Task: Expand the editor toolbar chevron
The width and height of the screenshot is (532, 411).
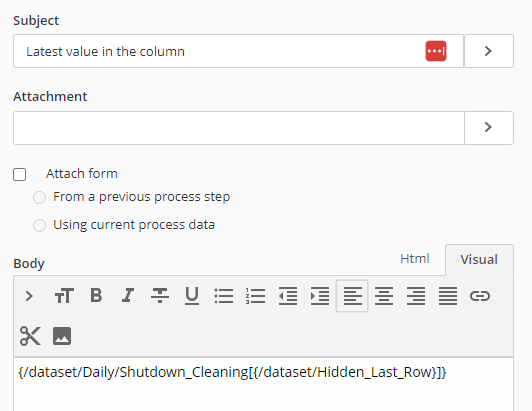Action: 29,296
